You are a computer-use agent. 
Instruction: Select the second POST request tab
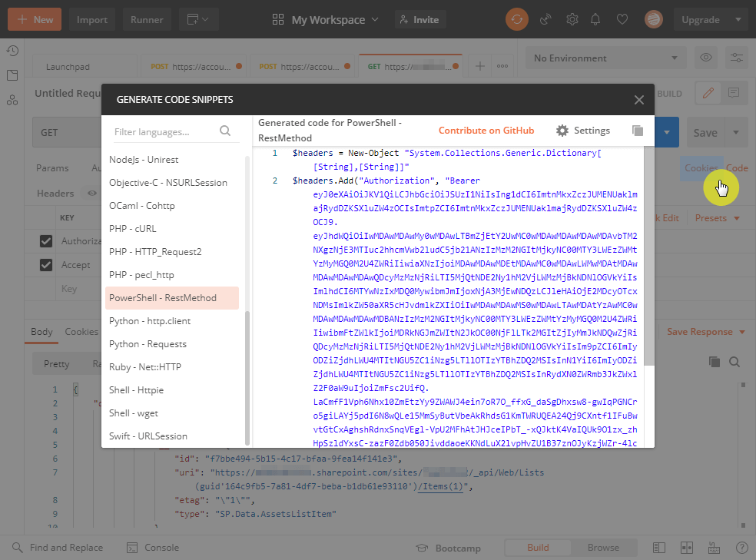click(301, 67)
